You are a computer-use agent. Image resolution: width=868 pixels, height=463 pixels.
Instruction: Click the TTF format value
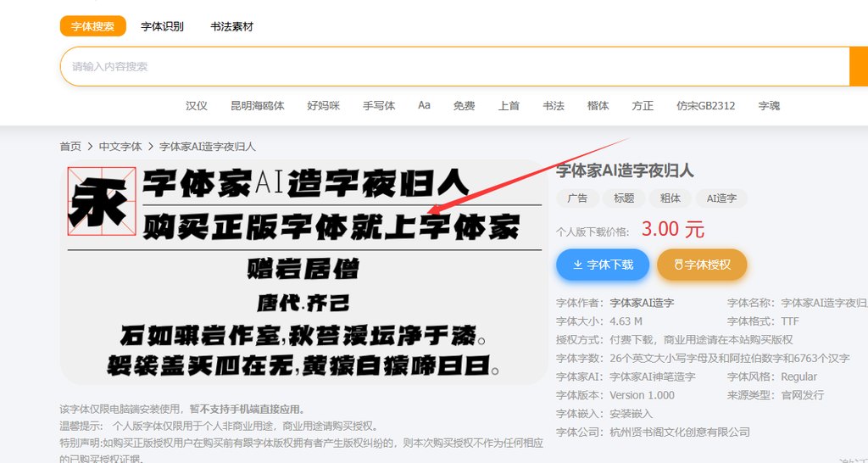coord(790,321)
